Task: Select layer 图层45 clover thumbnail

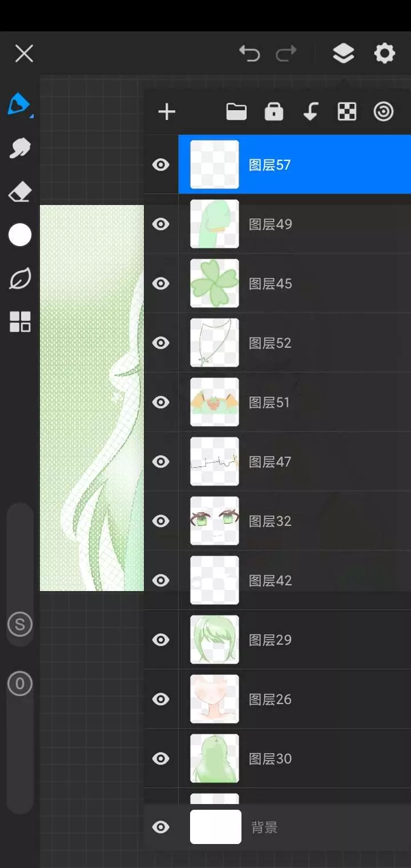Action: click(215, 283)
